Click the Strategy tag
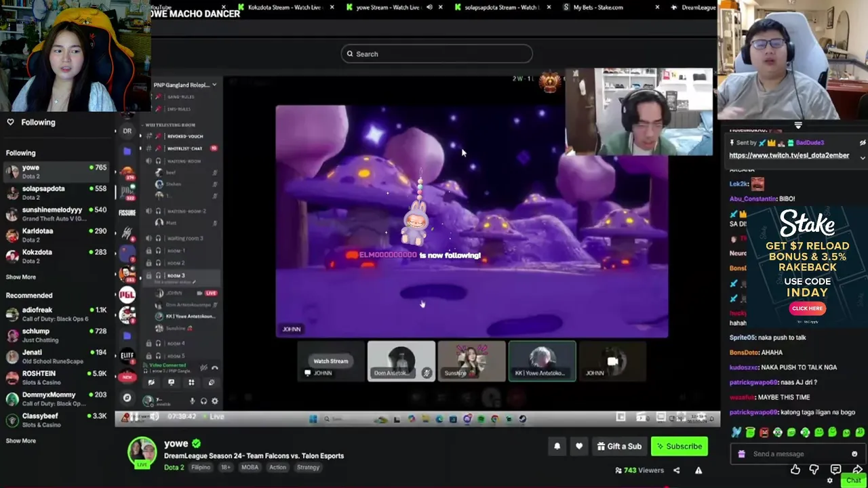This screenshot has height=488, width=868. (x=308, y=467)
